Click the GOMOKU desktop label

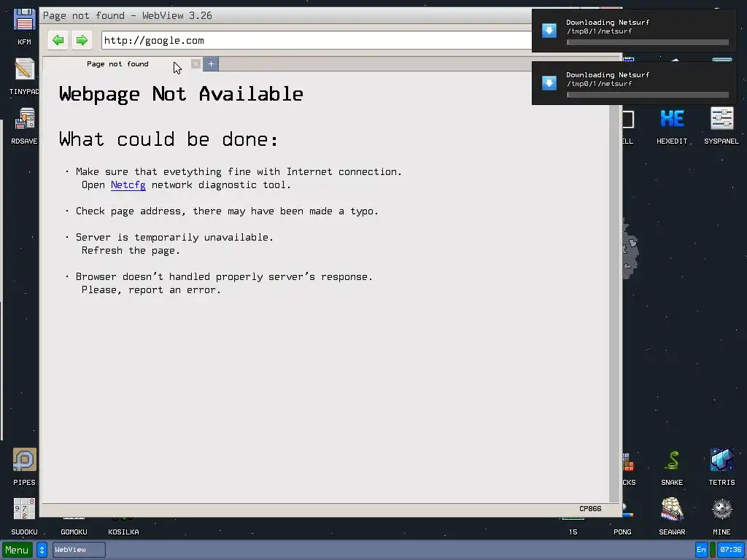pyautogui.click(x=74, y=532)
